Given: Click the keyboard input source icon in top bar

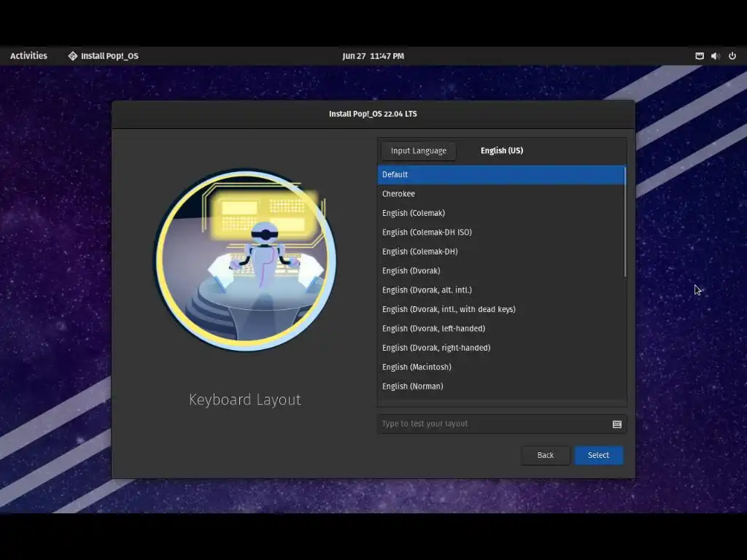Looking at the screenshot, I should tap(700, 55).
